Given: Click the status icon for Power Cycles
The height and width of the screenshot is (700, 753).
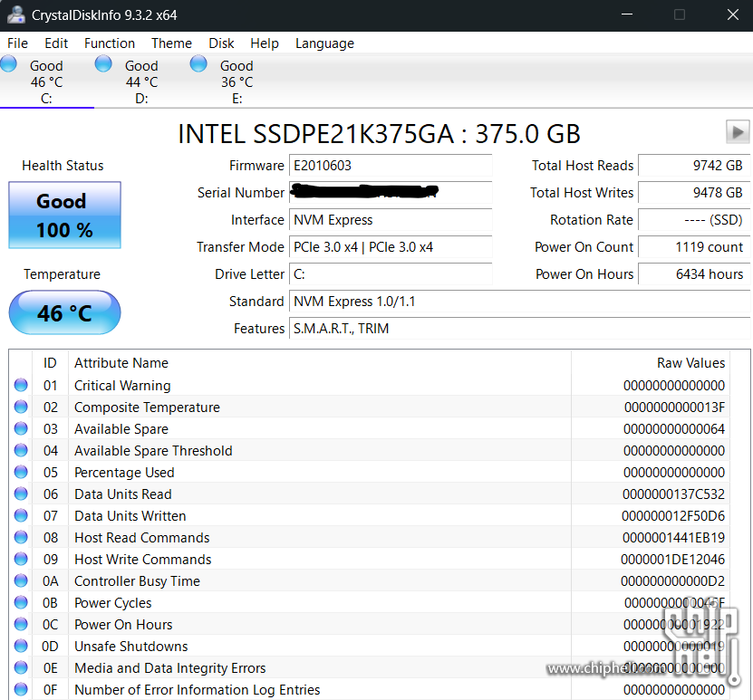Looking at the screenshot, I should click(x=21, y=602).
